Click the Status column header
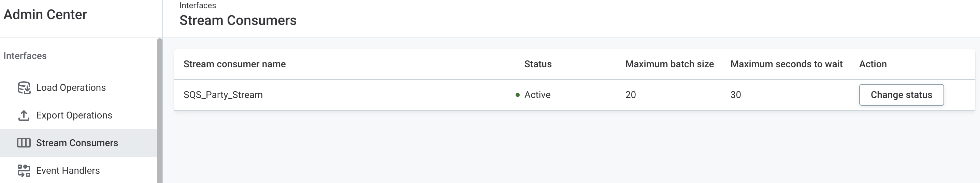The height and width of the screenshot is (183, 980). click(x=537, y=64)
